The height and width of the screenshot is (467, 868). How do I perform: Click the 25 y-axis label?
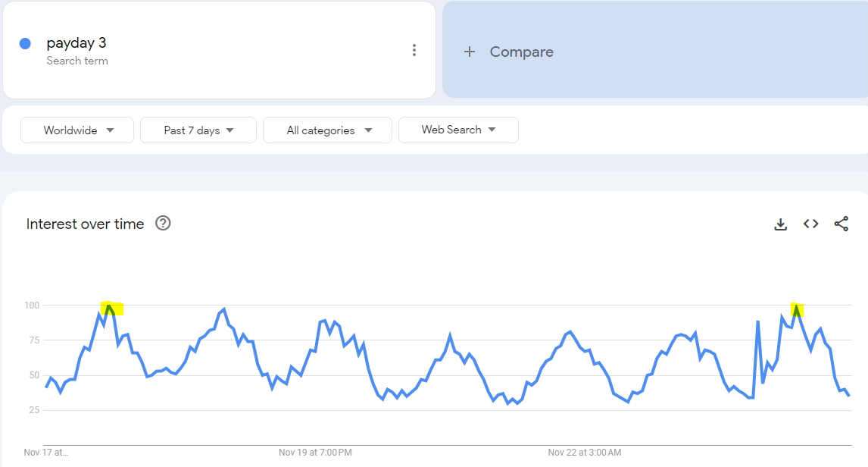point(34,410)
